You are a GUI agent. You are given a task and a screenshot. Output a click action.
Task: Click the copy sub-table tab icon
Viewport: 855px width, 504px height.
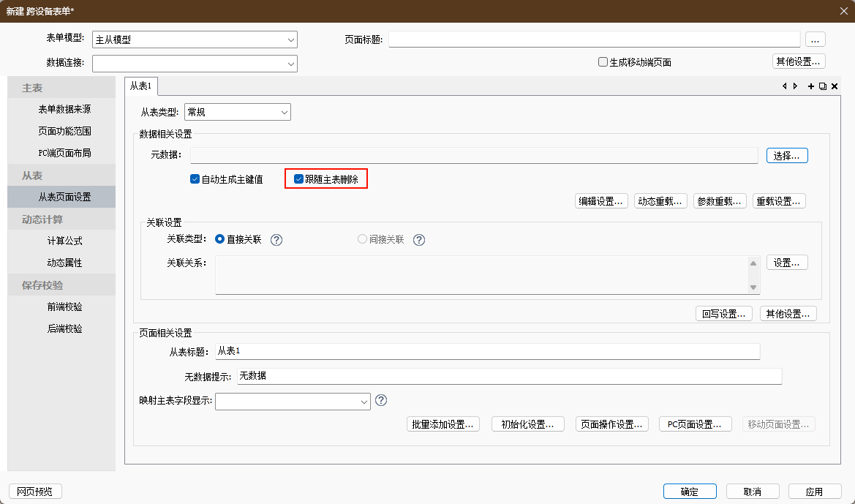pos(822,86)
